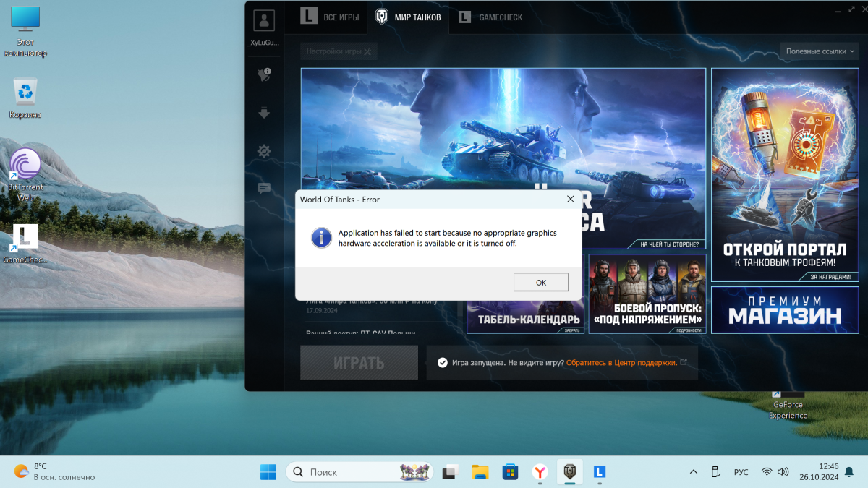This screenshot has height=488, width=868.
Task: Show hidden system tray icons chevron
Action: coord(693,472)
